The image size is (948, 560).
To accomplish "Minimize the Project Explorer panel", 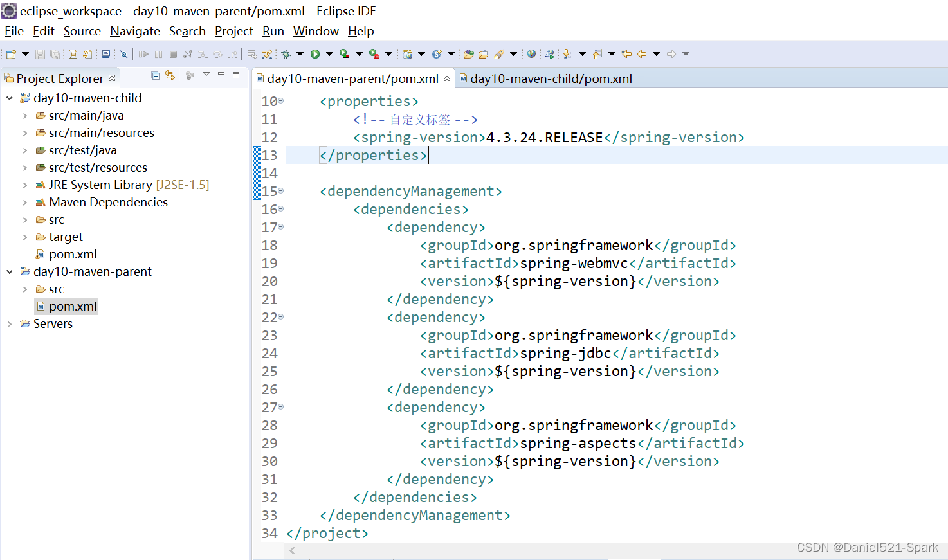I will (221, 75).
